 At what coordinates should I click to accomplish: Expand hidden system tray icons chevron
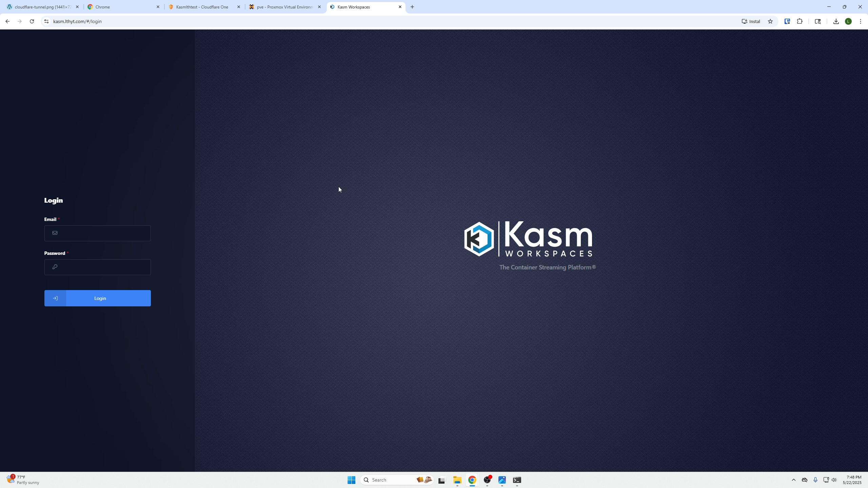click(x=793, y=480)
